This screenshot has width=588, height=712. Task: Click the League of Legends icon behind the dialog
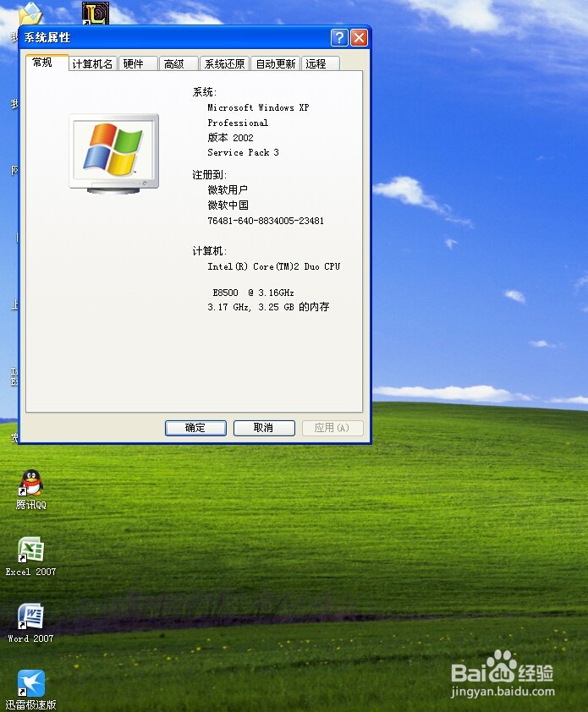pos(96,13)
